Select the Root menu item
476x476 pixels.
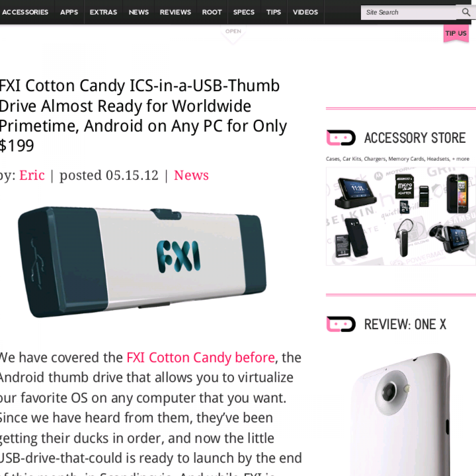pyautogui.click(x=212, y=12)
